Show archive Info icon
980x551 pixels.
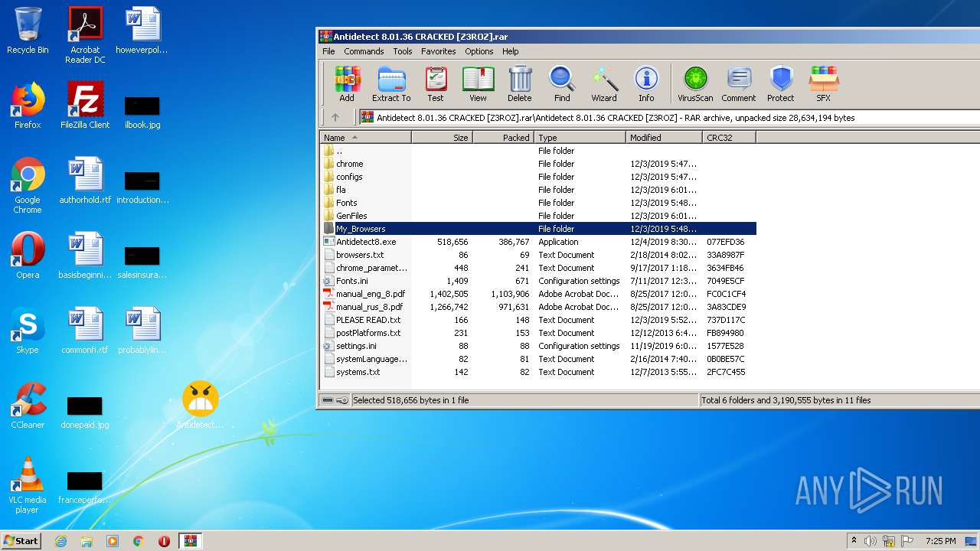click(646, 84)
